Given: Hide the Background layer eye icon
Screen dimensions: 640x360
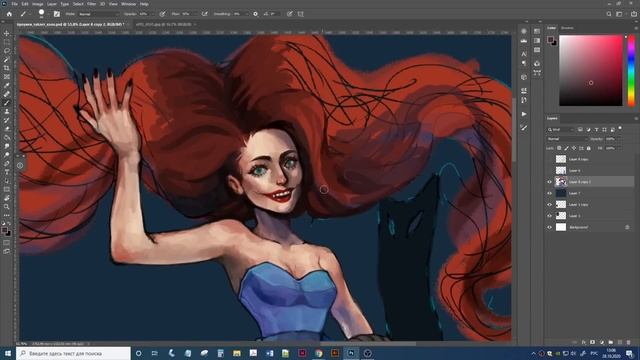Looking at the screenshot, I should click(549, 227).
